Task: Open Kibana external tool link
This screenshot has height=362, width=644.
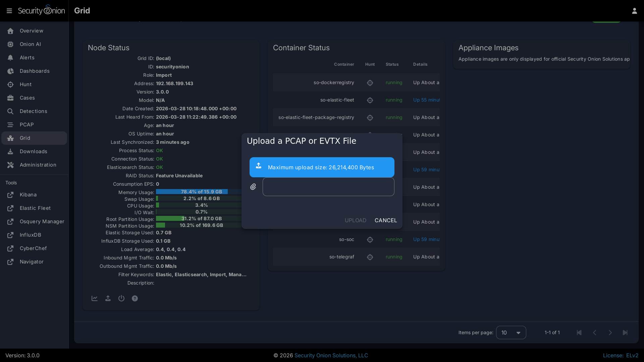Action: point(28,195)
